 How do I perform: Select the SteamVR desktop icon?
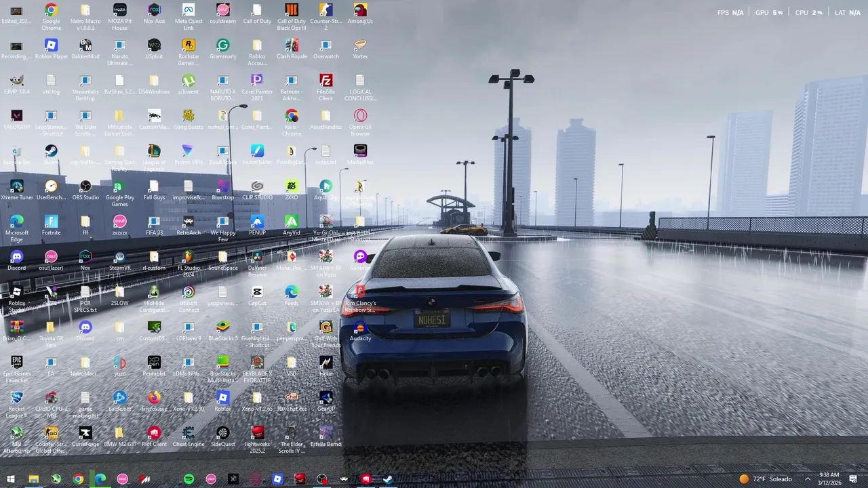point(119,260)
